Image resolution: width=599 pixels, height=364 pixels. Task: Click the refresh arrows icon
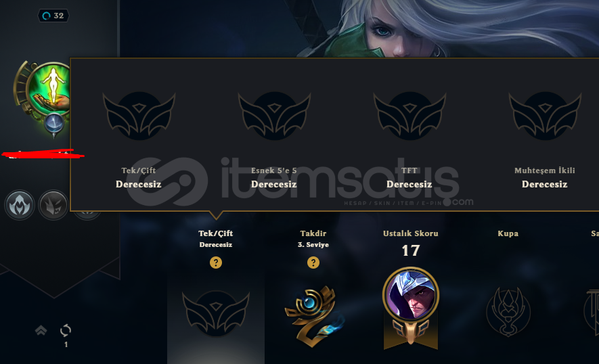(66, 330)
